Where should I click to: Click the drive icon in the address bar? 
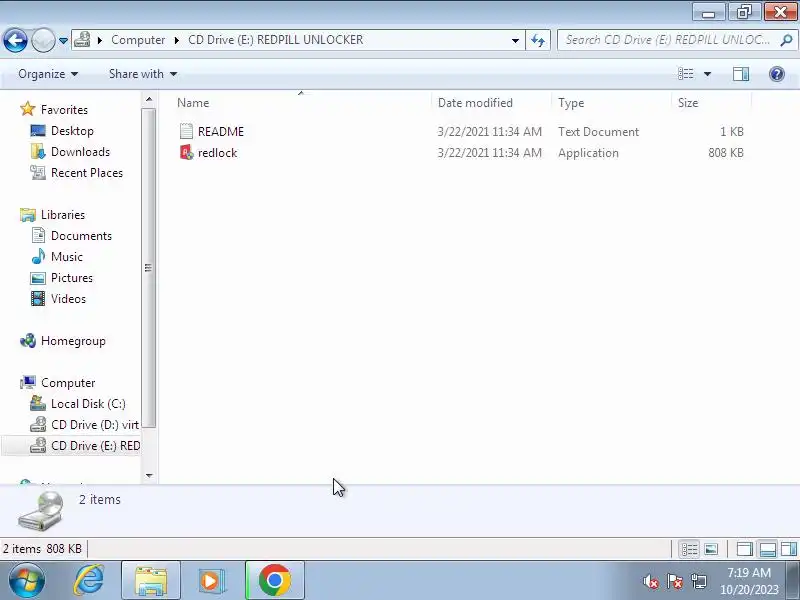pyautogui.click(x=82, y=40)
